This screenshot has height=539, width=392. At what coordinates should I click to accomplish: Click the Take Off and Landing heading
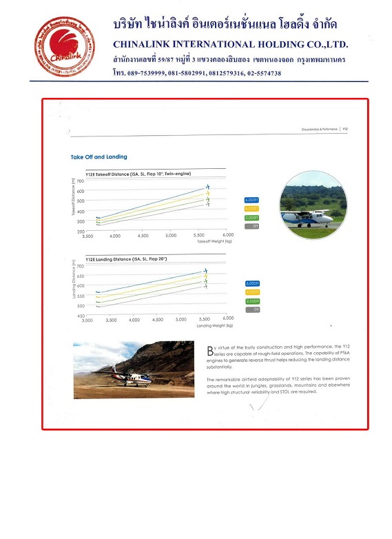point(99,156)
